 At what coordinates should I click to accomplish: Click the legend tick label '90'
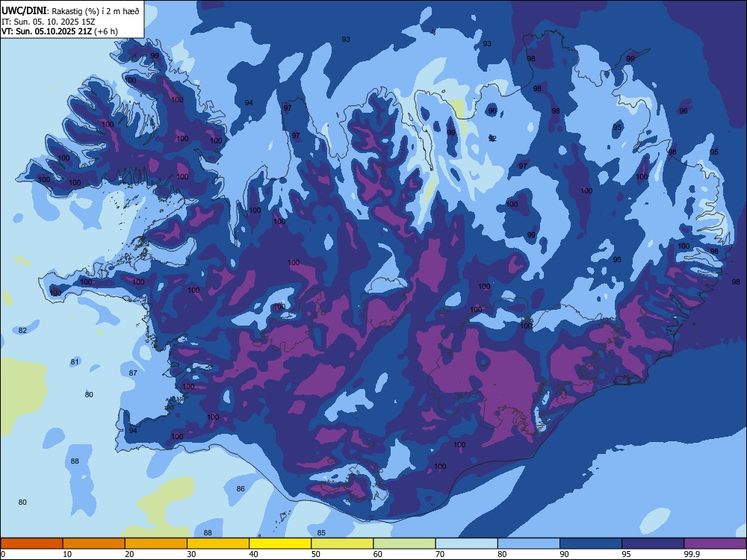[564, 554]
